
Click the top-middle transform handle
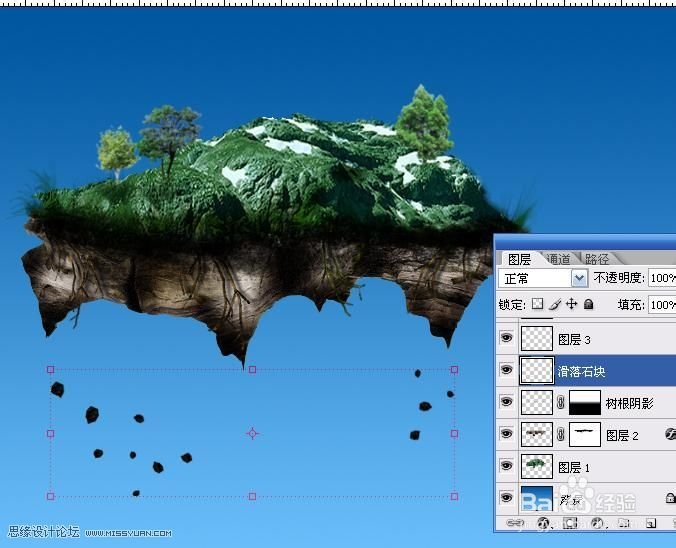253,370
